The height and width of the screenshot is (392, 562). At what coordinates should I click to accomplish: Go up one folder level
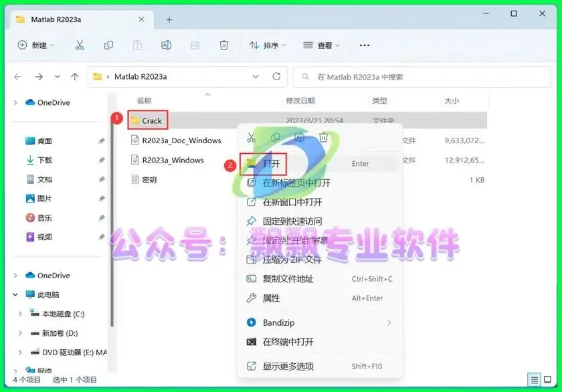click(74, 76)
